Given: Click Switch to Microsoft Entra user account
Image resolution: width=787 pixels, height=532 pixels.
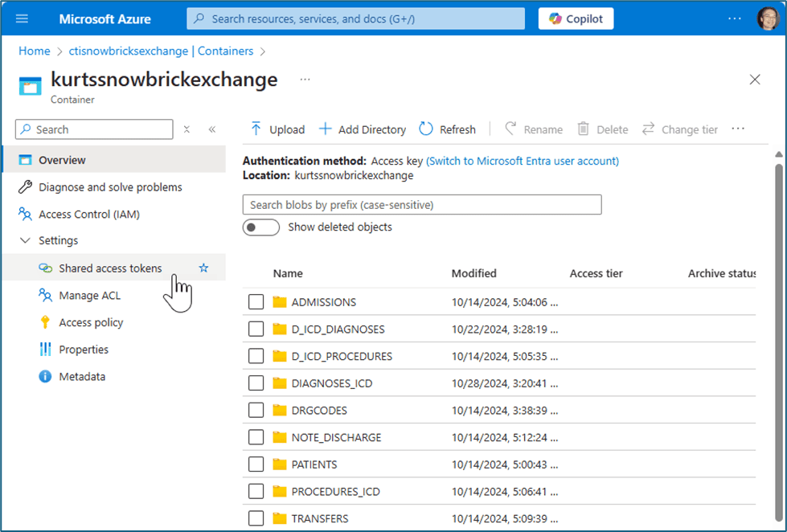Looking at the screenshot, I should tap(523, 161).
